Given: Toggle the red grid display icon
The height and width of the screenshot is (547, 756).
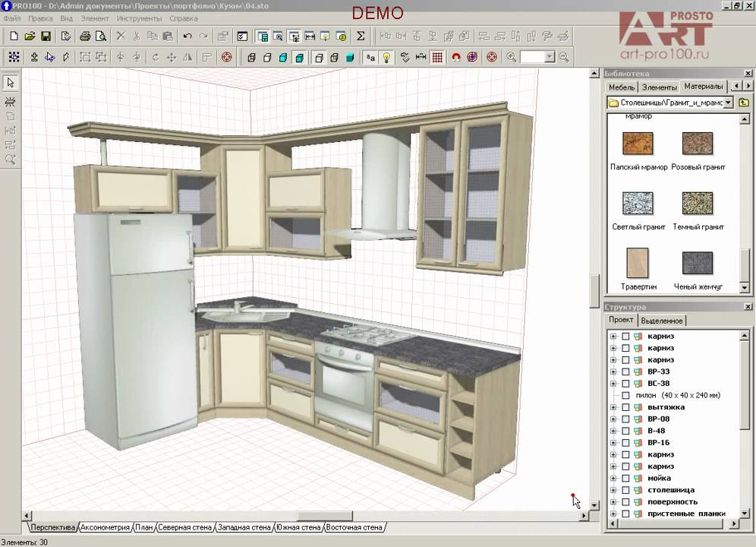Looking at the screenshot, I should coord(437,57).
